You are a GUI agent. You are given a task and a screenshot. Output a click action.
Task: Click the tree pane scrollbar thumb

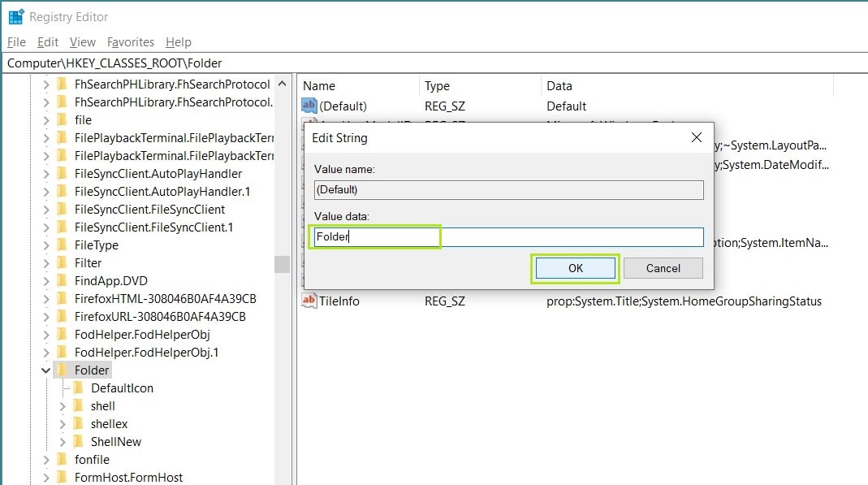pos(283,264)
